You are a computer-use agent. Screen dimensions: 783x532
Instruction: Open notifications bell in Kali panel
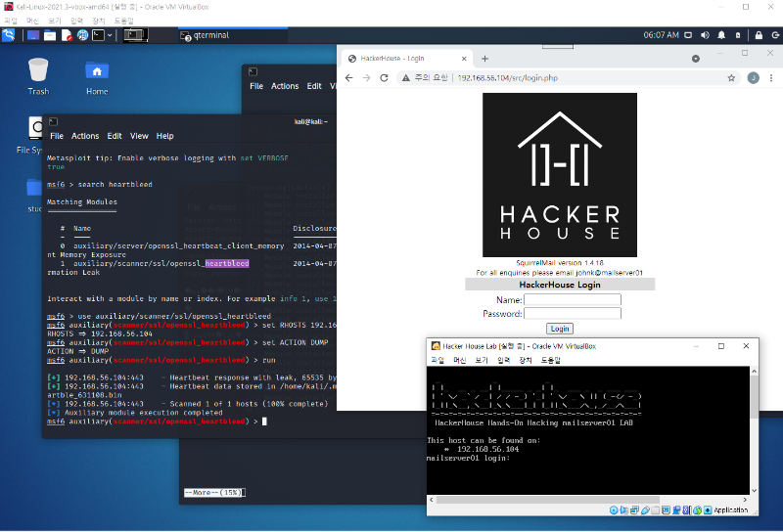click(721, 35)
